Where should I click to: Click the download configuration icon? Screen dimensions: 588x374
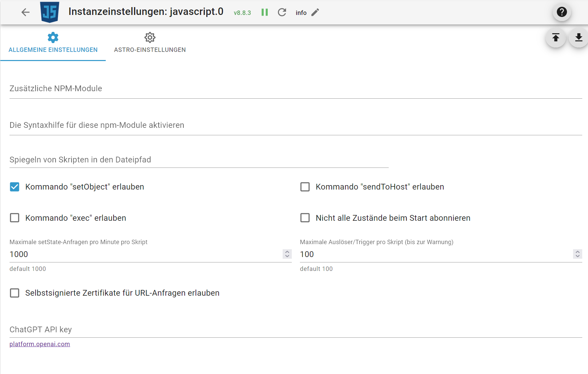[x=579, y=38]
